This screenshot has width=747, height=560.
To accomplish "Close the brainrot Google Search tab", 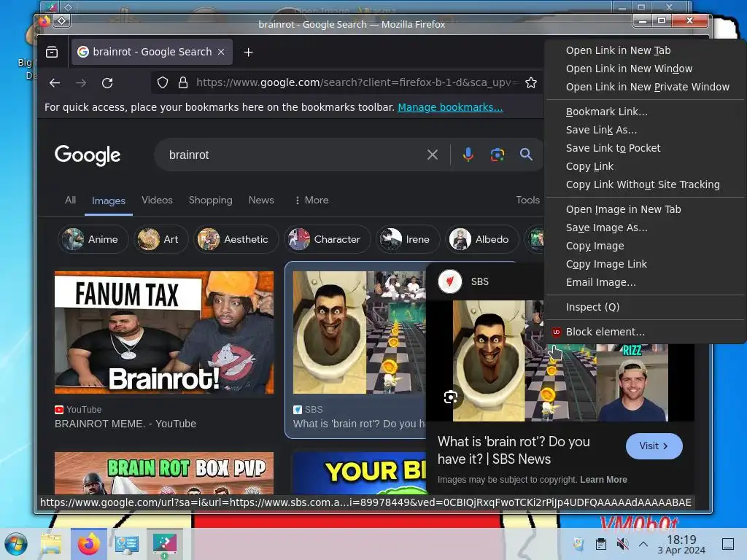I will point(221,52).
